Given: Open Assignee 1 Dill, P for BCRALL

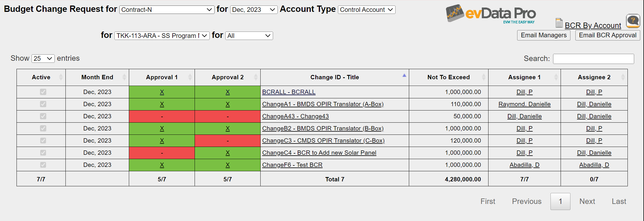Looking at the screenshot, I should [524, 92].
